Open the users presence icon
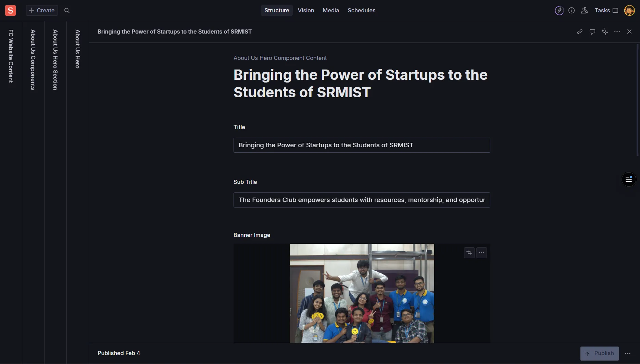Viewport: 640px width, 364px height. pos(585,11)
